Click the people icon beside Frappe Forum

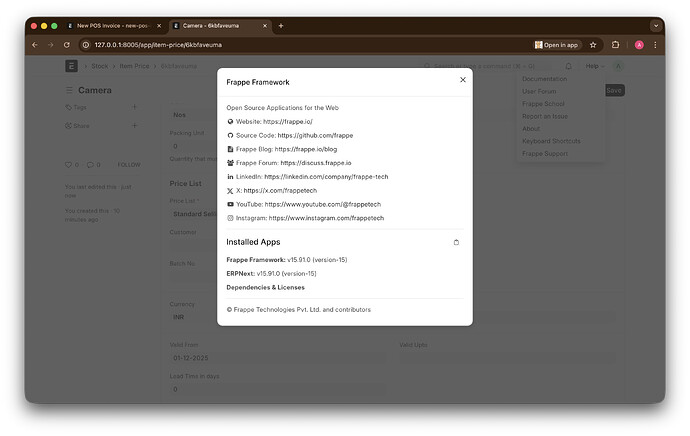(230, 163)
